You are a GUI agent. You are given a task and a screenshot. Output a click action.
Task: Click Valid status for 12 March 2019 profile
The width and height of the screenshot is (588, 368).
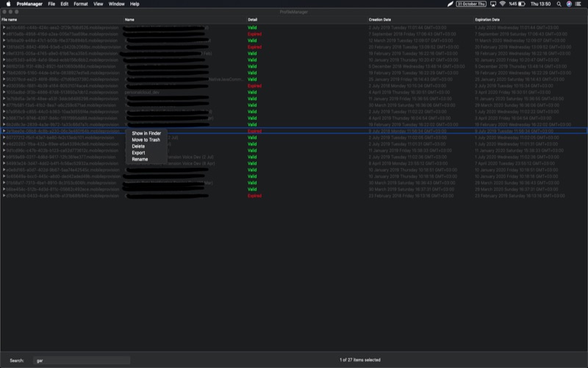tap(252, 40)
